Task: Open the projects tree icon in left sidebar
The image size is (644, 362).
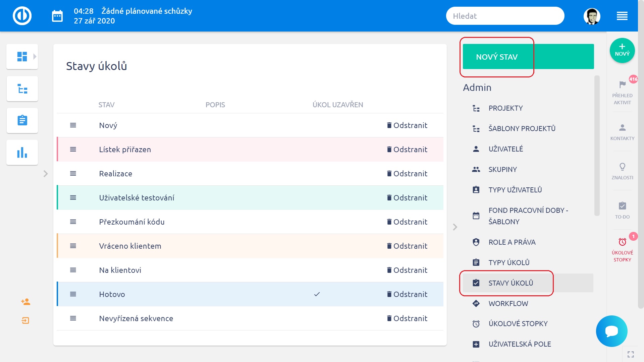Action: click(22, 89)
